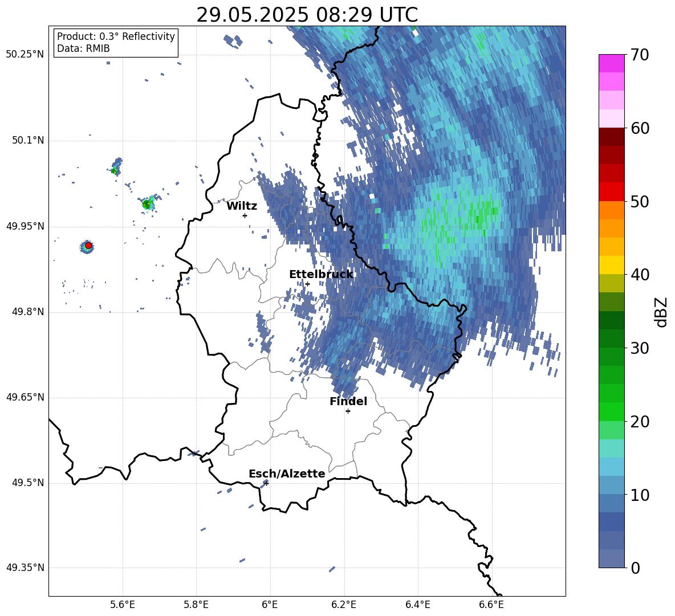This screenshot has height=616, width=675.
Task: Click the dBZ colorbar axis label
Action: 662,312
